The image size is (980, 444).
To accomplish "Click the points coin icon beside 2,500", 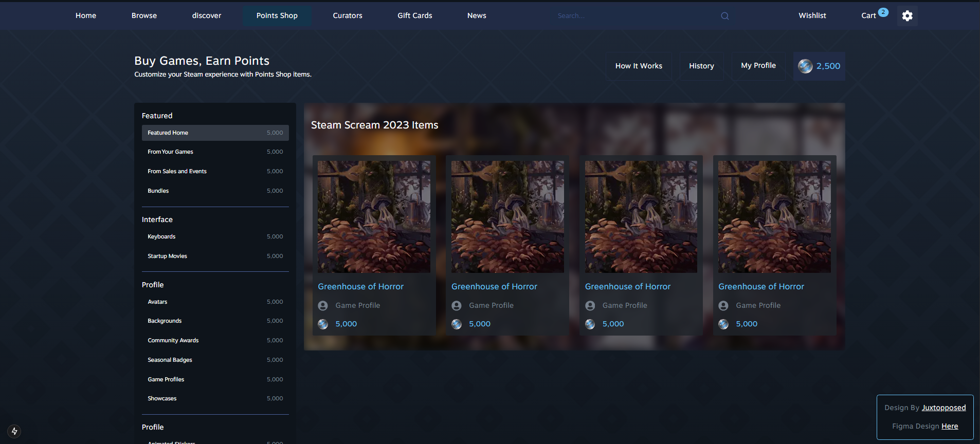I will 805,66.
